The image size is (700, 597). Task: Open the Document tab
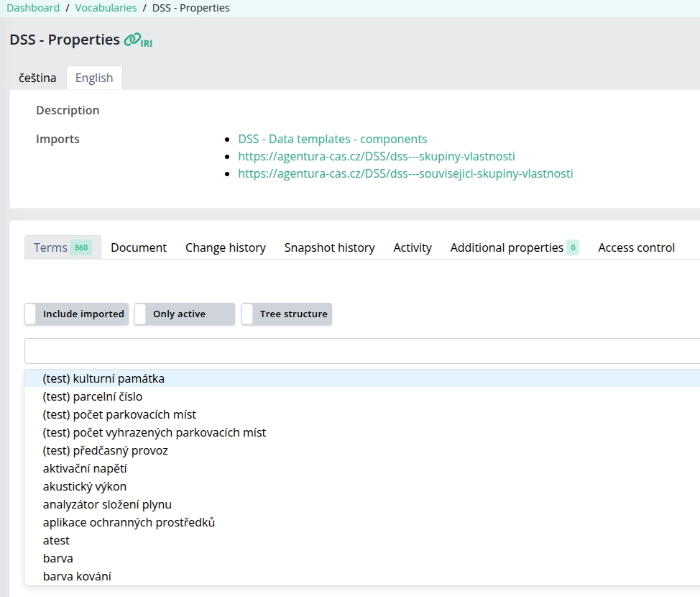(139, 247)
